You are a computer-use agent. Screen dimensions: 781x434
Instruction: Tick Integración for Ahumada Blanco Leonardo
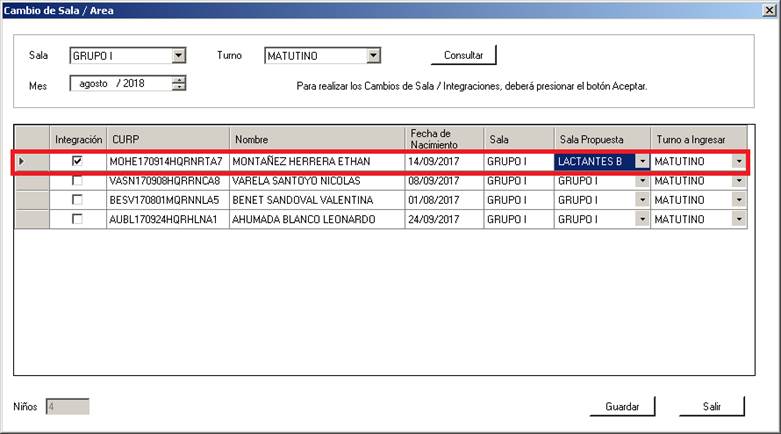tap(77, 219)
